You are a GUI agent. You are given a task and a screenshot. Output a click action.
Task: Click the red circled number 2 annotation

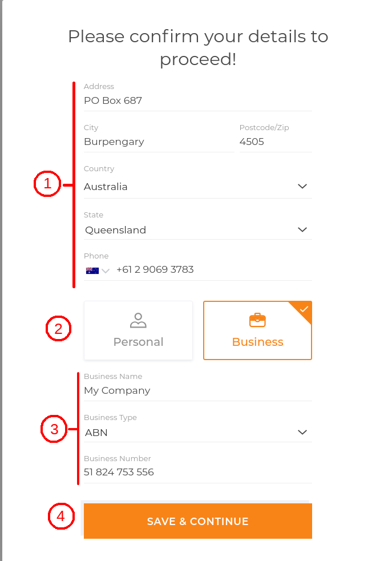[x=58, y=329]
